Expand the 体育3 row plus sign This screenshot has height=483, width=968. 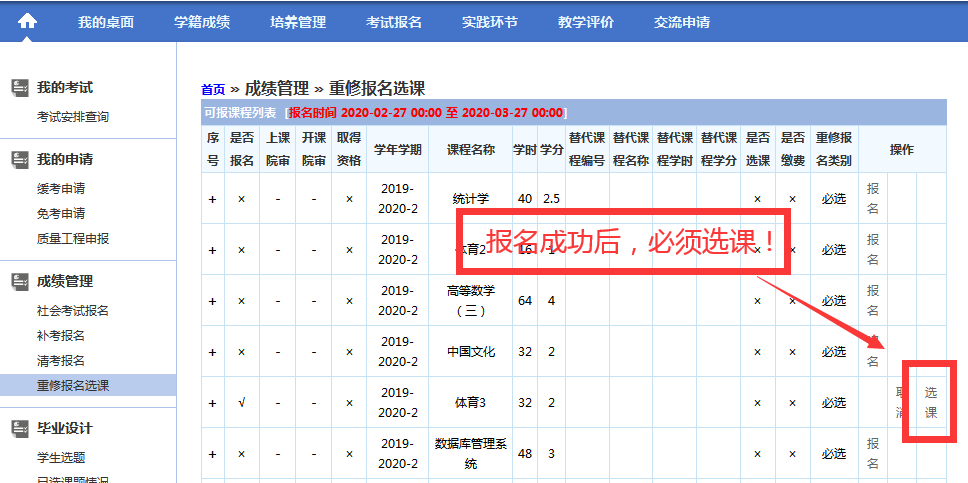pyautogui.click(x=212, y=403)
